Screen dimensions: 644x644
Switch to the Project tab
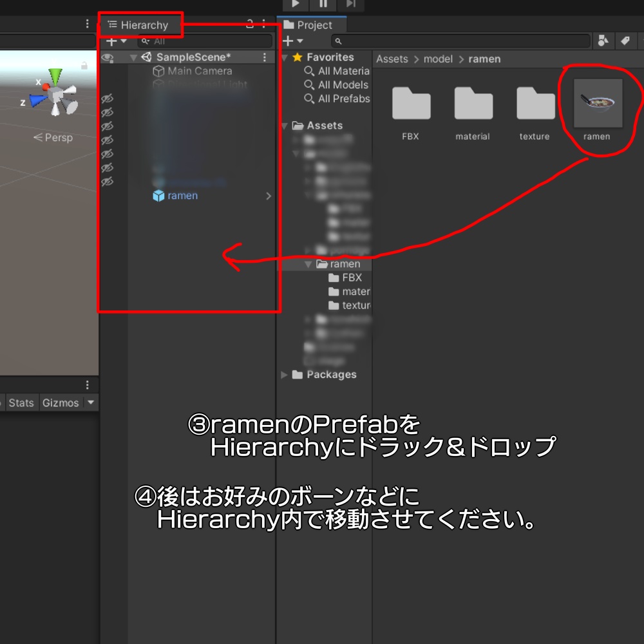(312, 25)
